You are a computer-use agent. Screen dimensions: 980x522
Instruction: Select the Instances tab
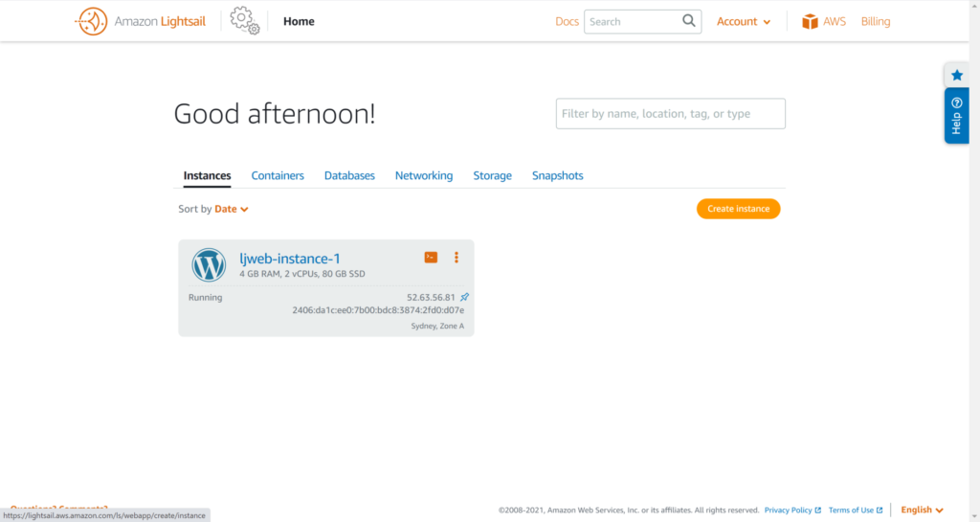click(207, 175)
